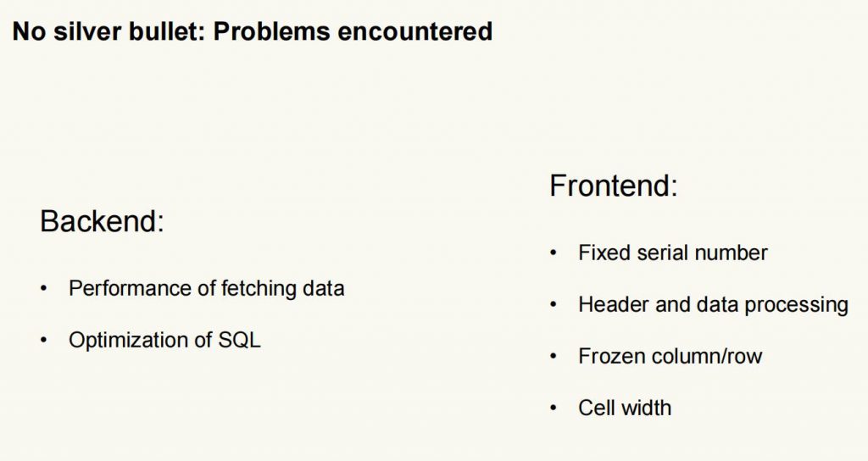Click the word "fetching" in Backend list
The image size is (868, 461).
[259, 288]
